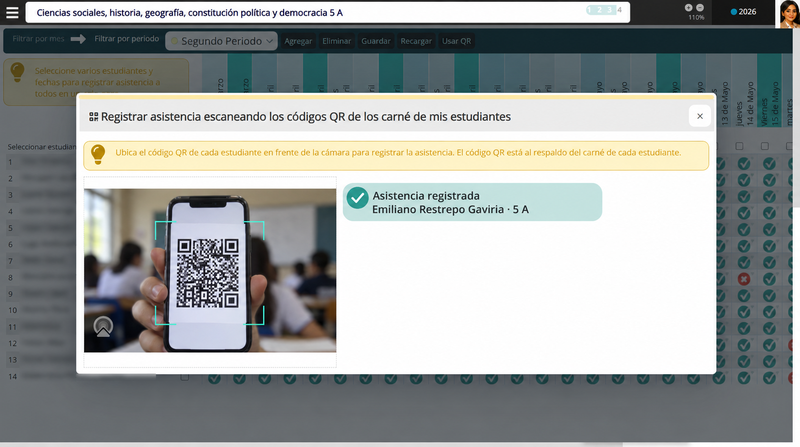Image resolution: width=800 pixels, height=447 pixels.
Task: Click the arrow icon between the filter labels
Action: [x=78, y=39]
